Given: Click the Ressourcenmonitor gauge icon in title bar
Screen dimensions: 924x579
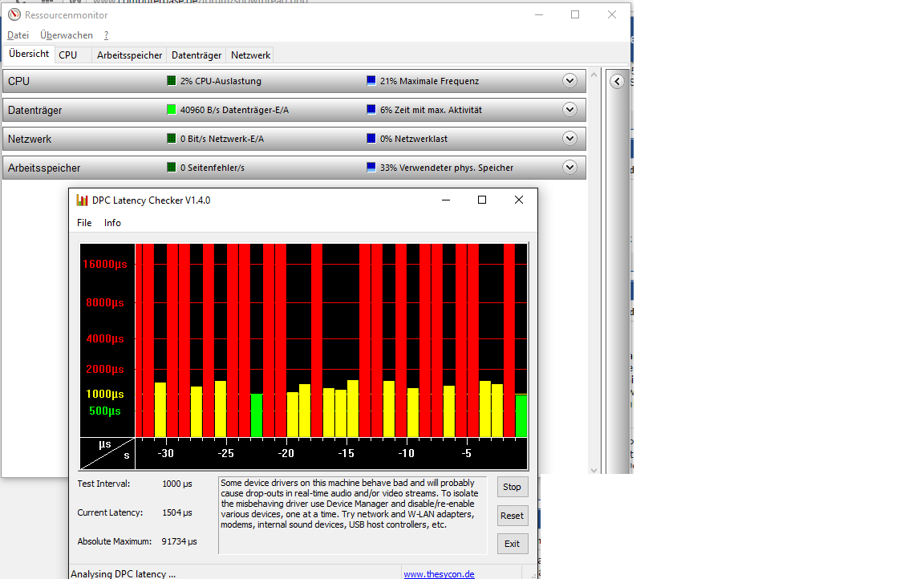Looking at the screenshot, I should pos(14,14).
